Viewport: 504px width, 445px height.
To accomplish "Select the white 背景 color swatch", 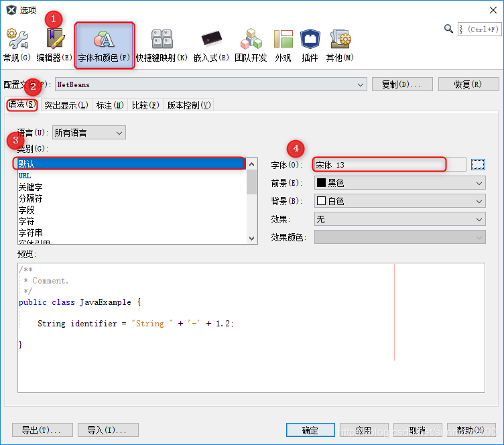I will [321, 201].
